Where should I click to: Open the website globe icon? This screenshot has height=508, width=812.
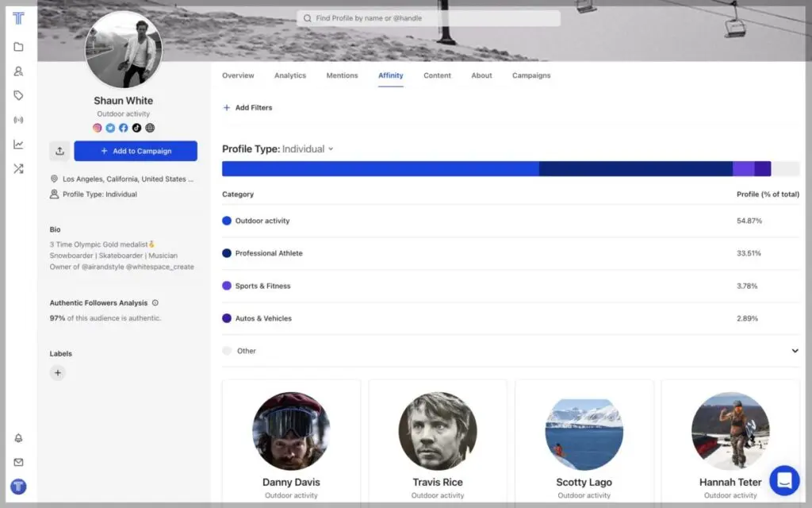[x=149, y=127]
